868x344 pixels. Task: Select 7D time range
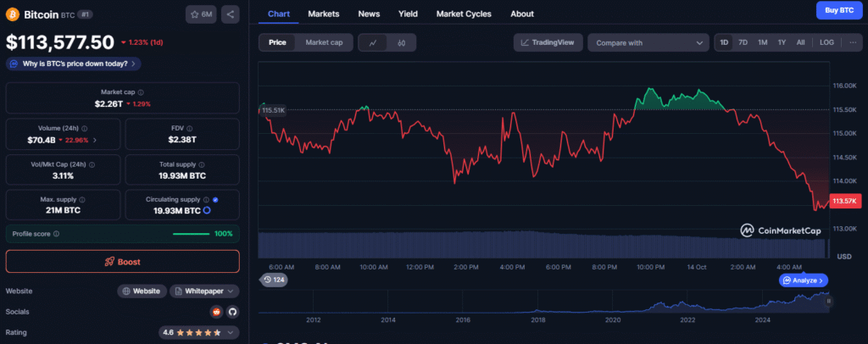(x=743, y=42)
